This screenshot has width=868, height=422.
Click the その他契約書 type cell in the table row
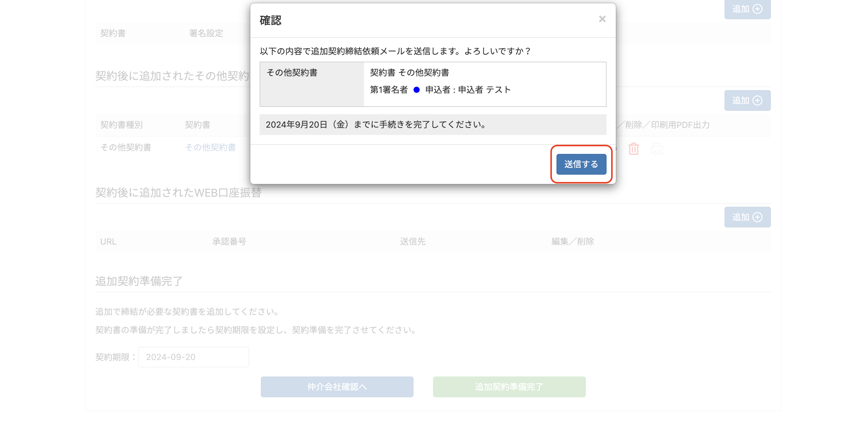[x=126, y=147]
